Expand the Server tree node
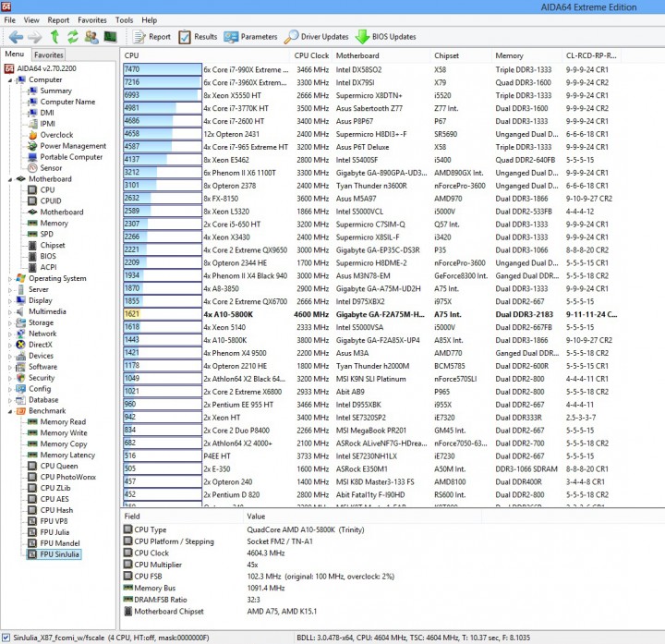Image resolution: width=665 pixels, height=644 pixels. [x=10, y=290]
